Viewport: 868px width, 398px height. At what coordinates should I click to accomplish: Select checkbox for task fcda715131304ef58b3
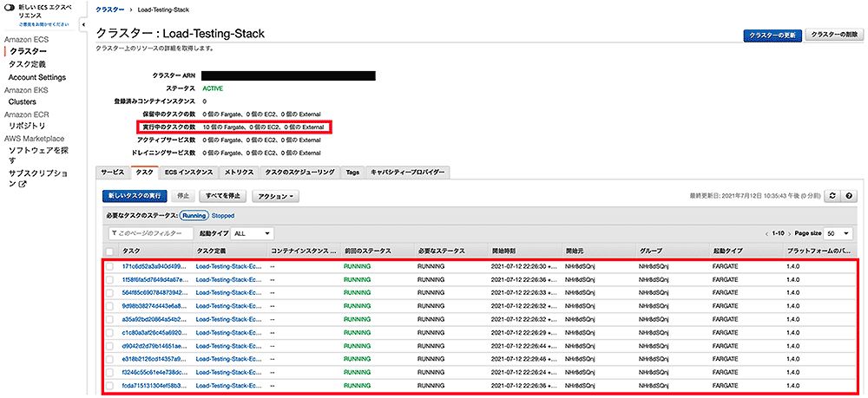[x=109, y=386]
